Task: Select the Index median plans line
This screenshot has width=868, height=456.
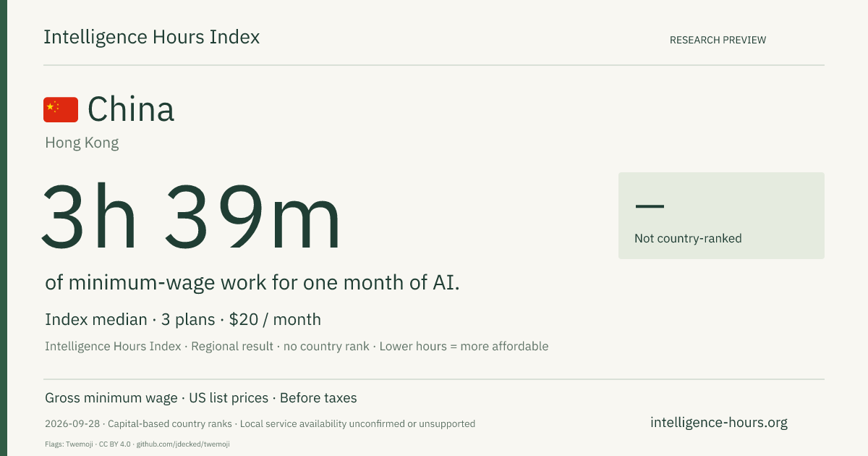Action: (183, 319)
